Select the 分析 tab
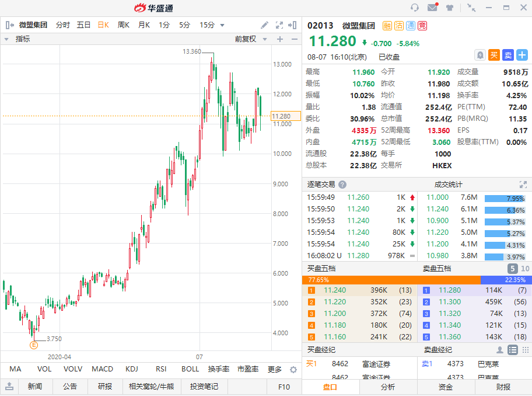This screenshot has width=532, height=396. tap(388, 387)
